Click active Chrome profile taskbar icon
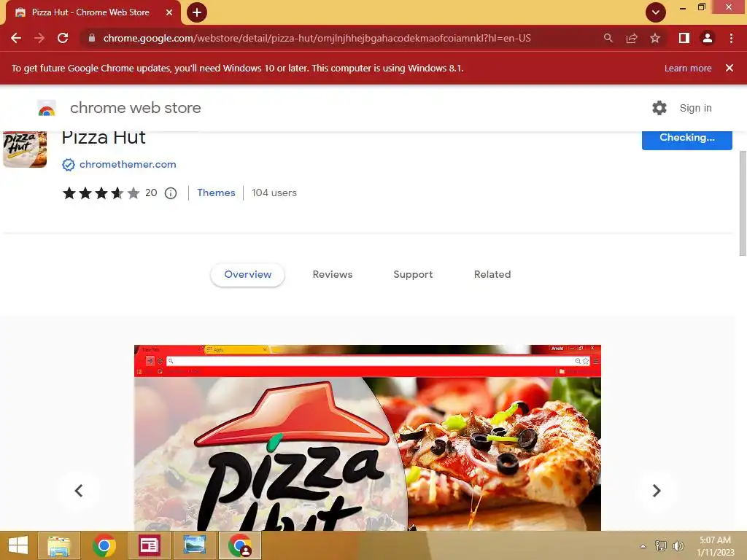 pos(240,545)
